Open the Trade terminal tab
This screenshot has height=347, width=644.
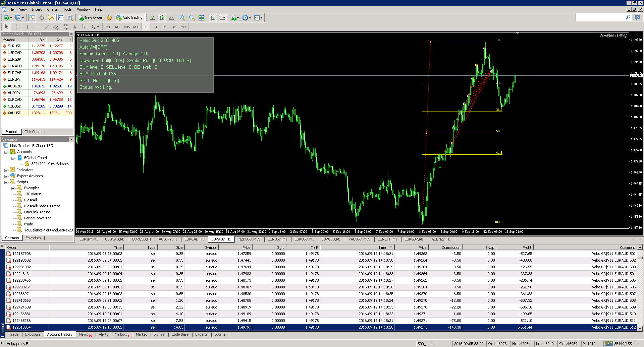click(x=14, y=334)
